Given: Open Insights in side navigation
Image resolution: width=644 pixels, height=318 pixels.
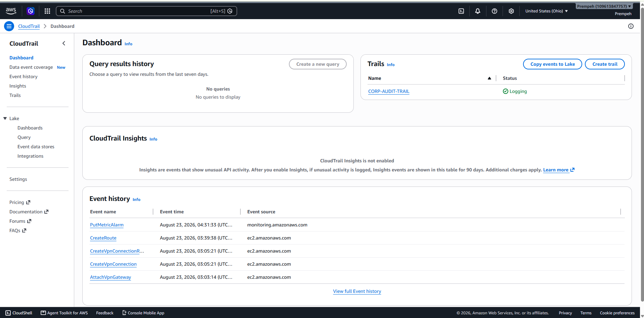Looking at the screenshot, I should [x=18, y=86].
